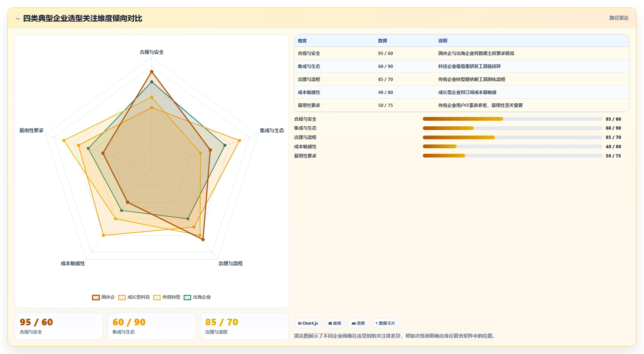Click note 国央企与出海企业对数据主权要求极高
644x354 pixels.
(476, 53)
